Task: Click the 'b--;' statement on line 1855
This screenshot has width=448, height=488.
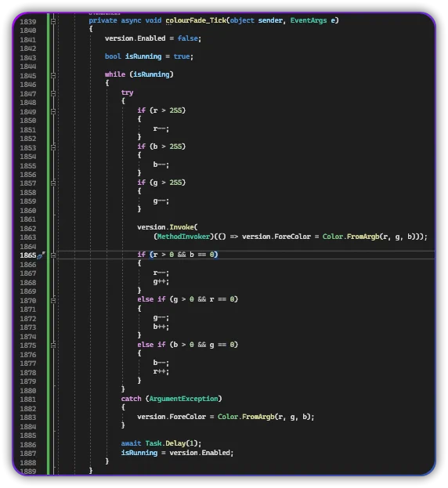Action: click(x=161, y=164)
